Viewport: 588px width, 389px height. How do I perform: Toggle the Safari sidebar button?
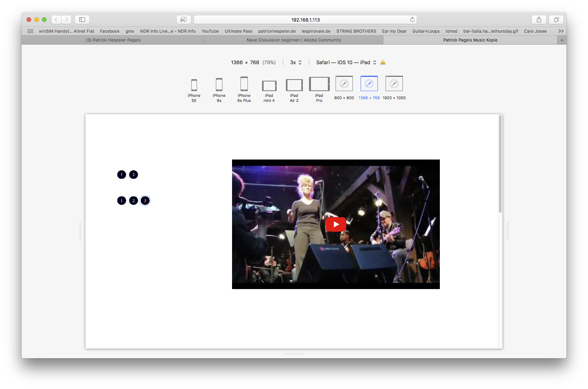click(82, 20)
